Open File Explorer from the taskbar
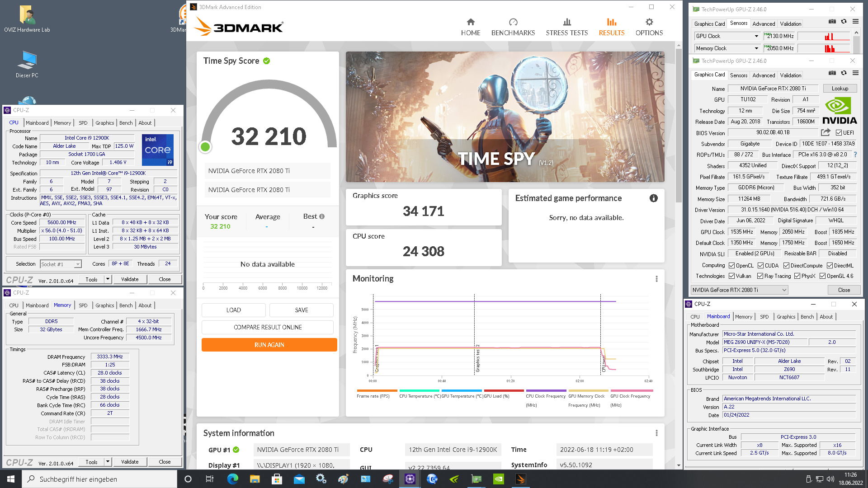 point(255,479)
